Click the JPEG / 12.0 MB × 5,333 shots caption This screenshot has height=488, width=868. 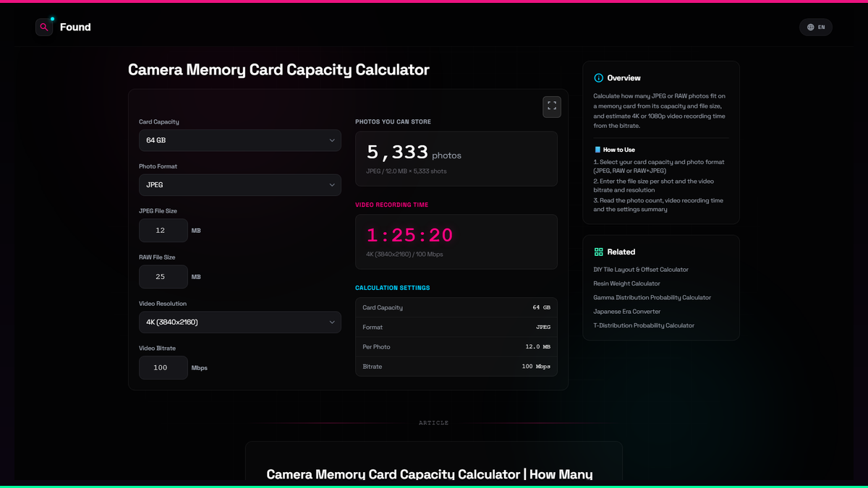click(x=407, y=171)
